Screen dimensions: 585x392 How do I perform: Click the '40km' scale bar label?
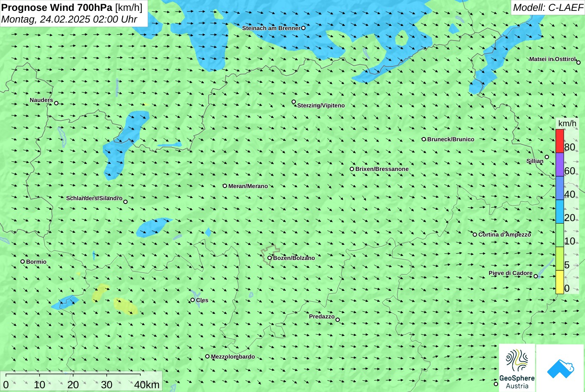click(x=147, y=384)
